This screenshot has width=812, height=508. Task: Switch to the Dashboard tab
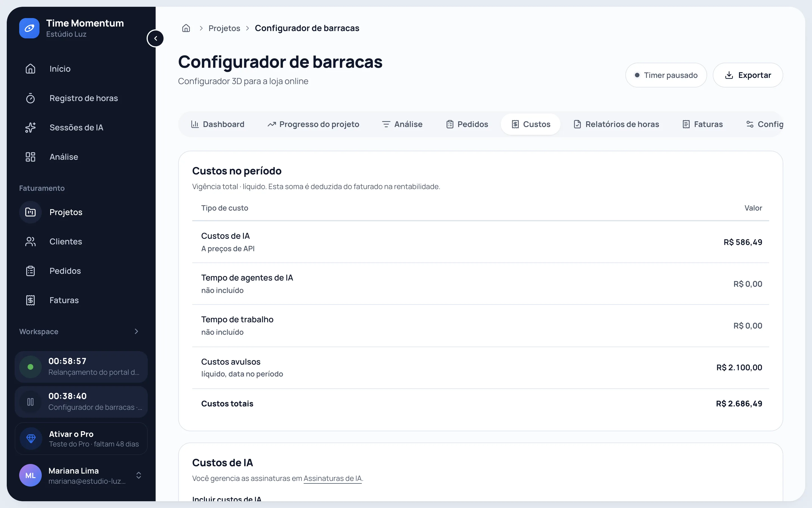click(x=217, y=124)
